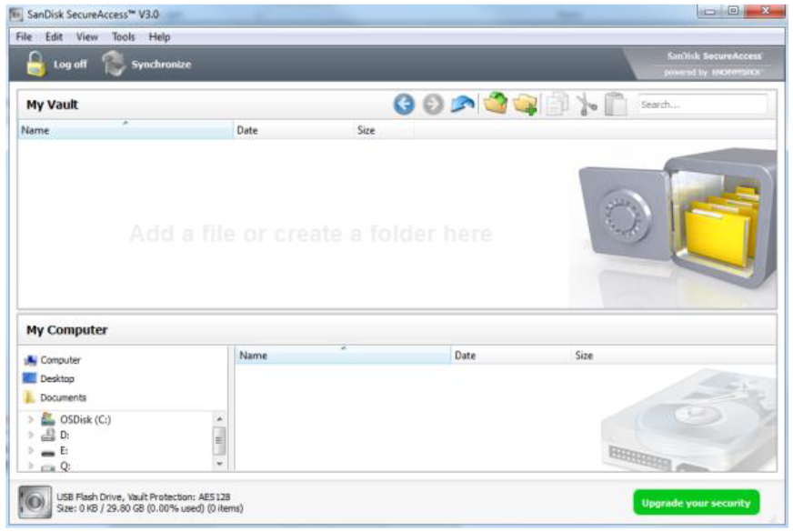
Task: Close the SecureAccess window
Action: click(766, 11)
